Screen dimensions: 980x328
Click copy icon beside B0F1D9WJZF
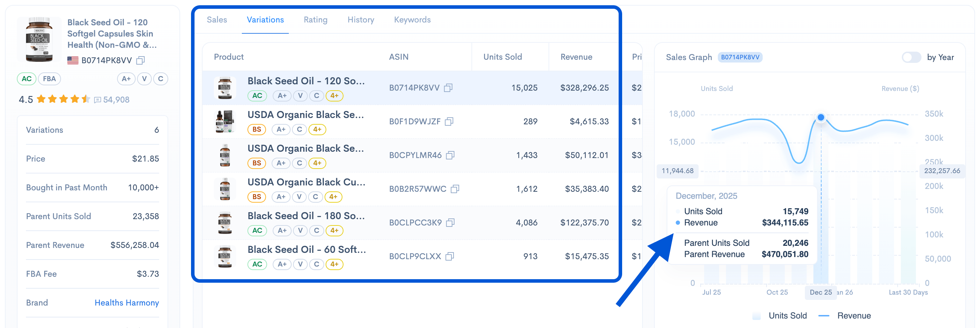coord(449,122)
